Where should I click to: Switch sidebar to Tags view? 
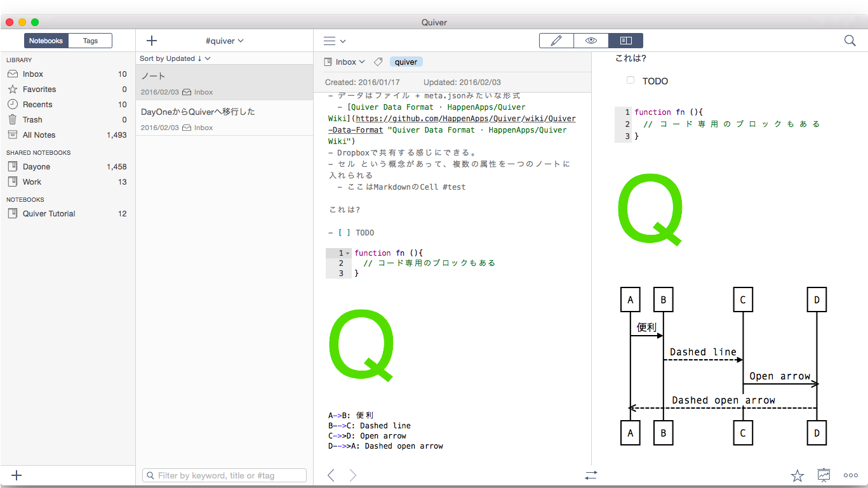[90, 40]
